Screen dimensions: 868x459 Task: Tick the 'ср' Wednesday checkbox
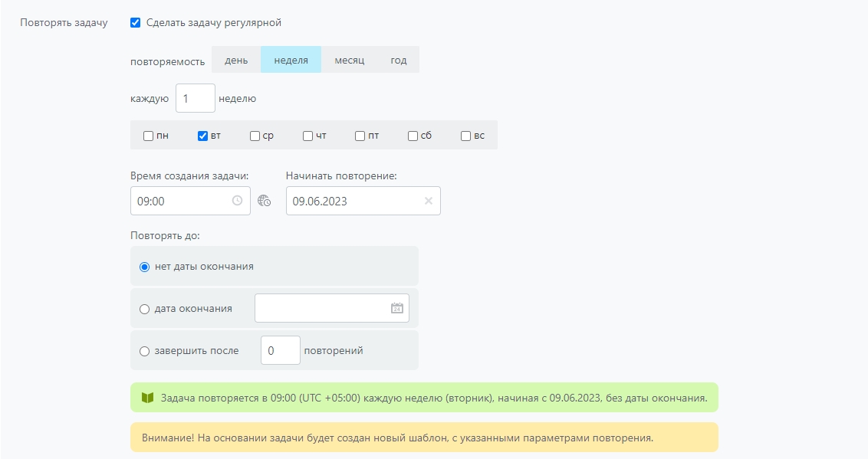(255, 136)
